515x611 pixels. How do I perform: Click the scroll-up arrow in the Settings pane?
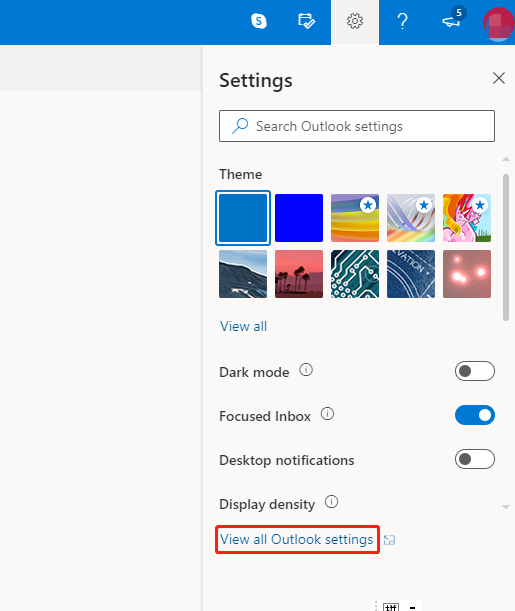click(x=506, y=159)
